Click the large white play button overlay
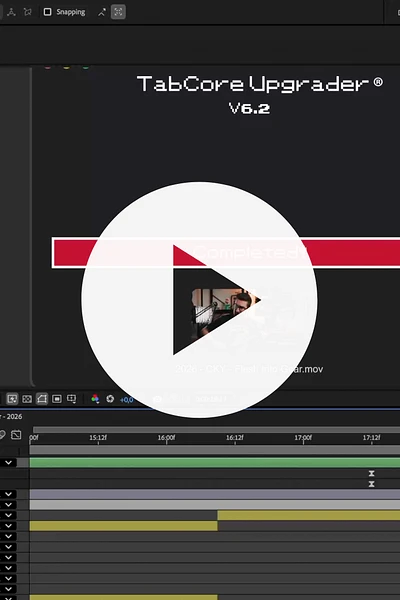Image resolution: width=400 pixels, height=600 pixels. coord(199,300)
